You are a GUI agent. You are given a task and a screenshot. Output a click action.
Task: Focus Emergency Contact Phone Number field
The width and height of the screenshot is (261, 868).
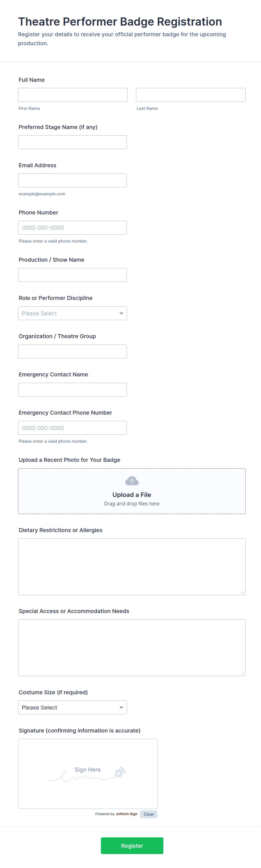pos(72,428)
